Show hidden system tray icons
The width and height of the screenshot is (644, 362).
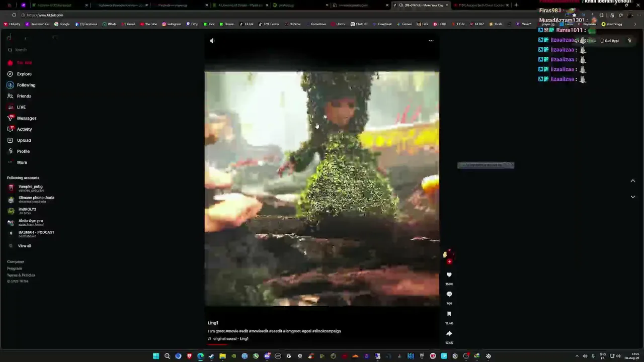(577, 356)
